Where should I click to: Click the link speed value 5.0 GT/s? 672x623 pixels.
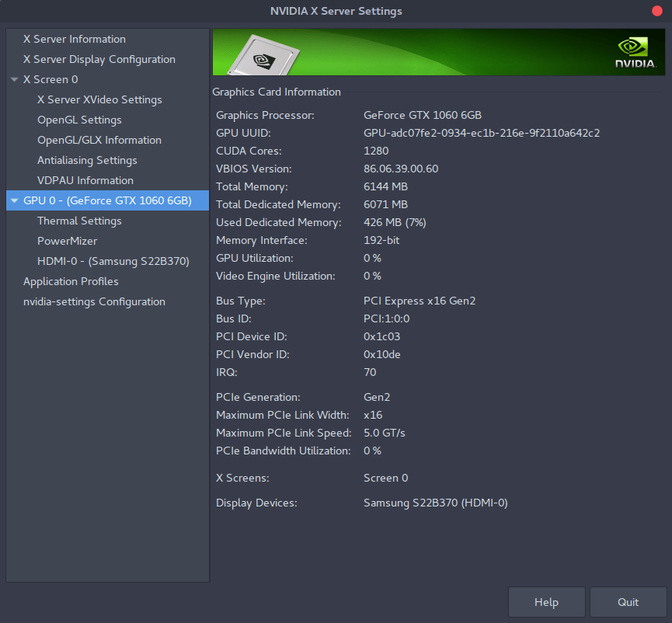(384, 433)
